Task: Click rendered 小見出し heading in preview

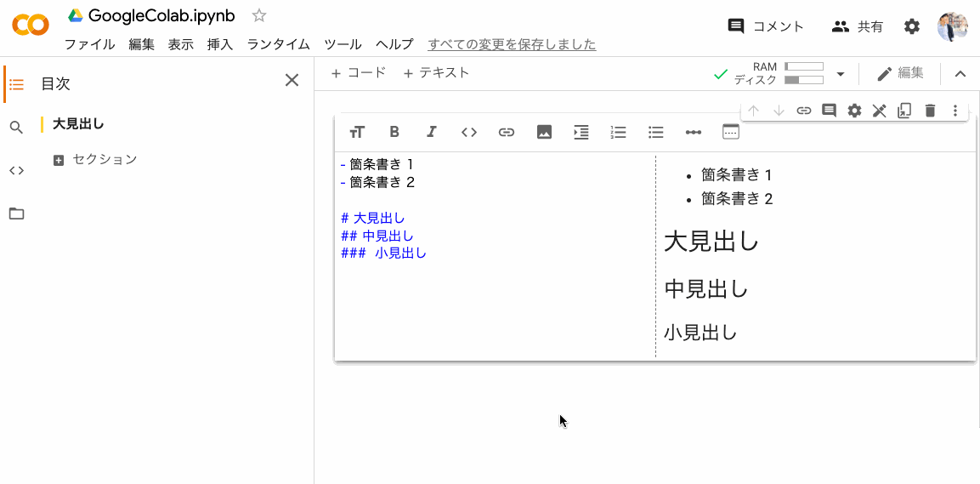Action: (x=700, y=332)
